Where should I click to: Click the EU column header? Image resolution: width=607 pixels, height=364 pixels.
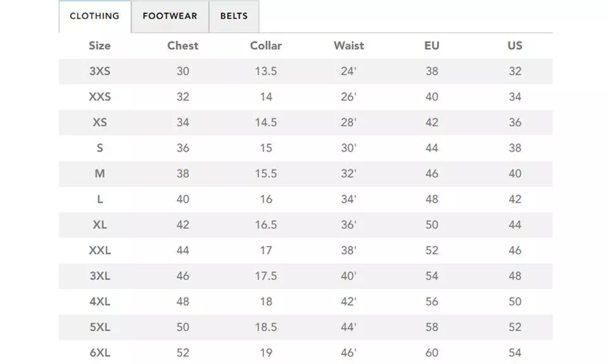pos(432,45)
